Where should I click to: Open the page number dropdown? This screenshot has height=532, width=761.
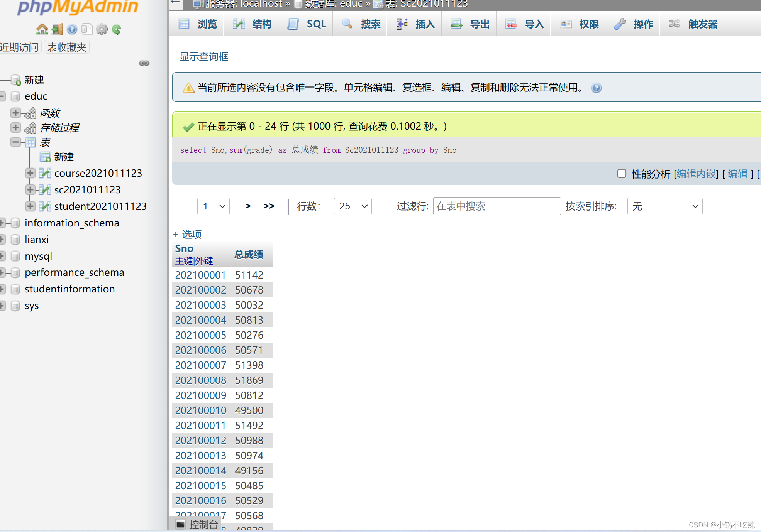(213, 206)
